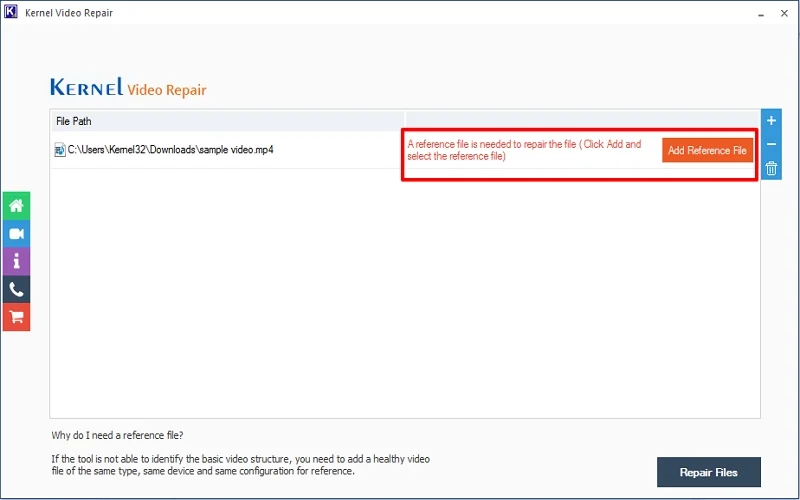
Task: Click the Kernel Video Repair title bar text
Action: click(x=69, y=13)
